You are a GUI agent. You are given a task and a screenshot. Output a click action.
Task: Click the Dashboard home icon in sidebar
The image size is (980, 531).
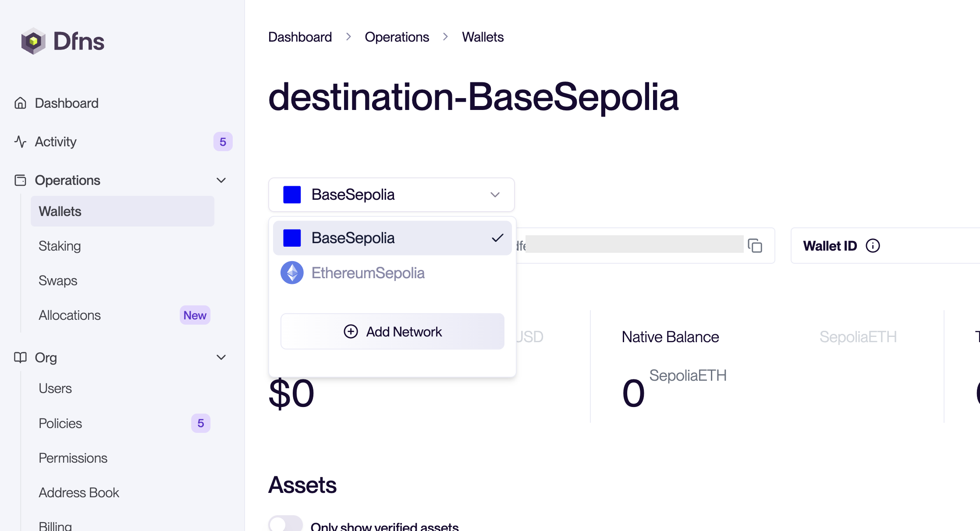(x=20, y=103)
